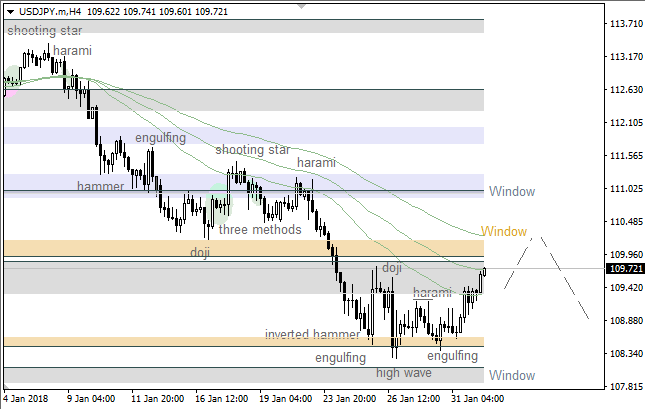The image size is (645, 409).
Task: Click the orange Window label
Action: (503, 232)
